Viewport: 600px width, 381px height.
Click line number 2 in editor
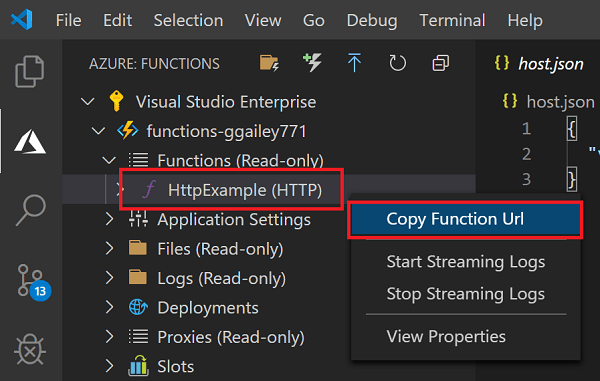click(527, 154)
